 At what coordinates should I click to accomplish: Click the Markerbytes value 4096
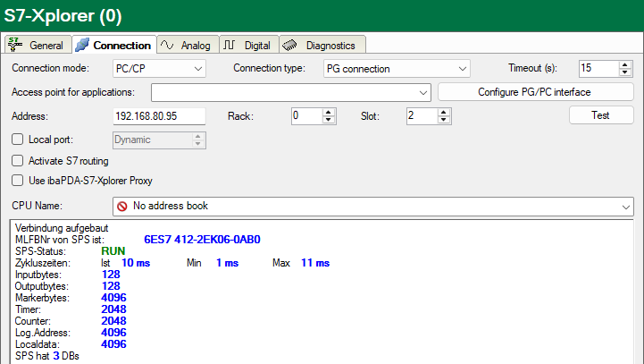pyautogui.click(x=113, y=297)
